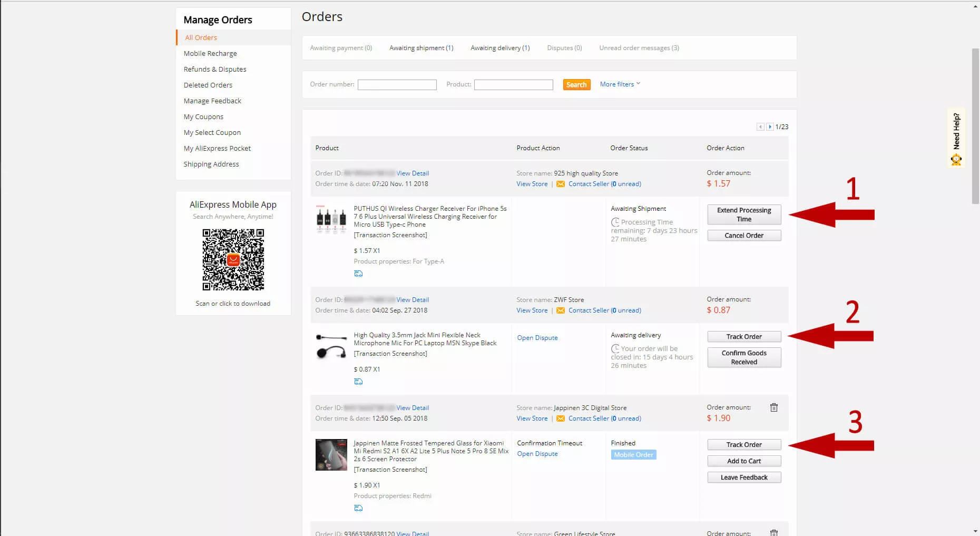View Detail of Sep. 27 2018 order
Screen dimensions: 980x536
tap(413, 300)
